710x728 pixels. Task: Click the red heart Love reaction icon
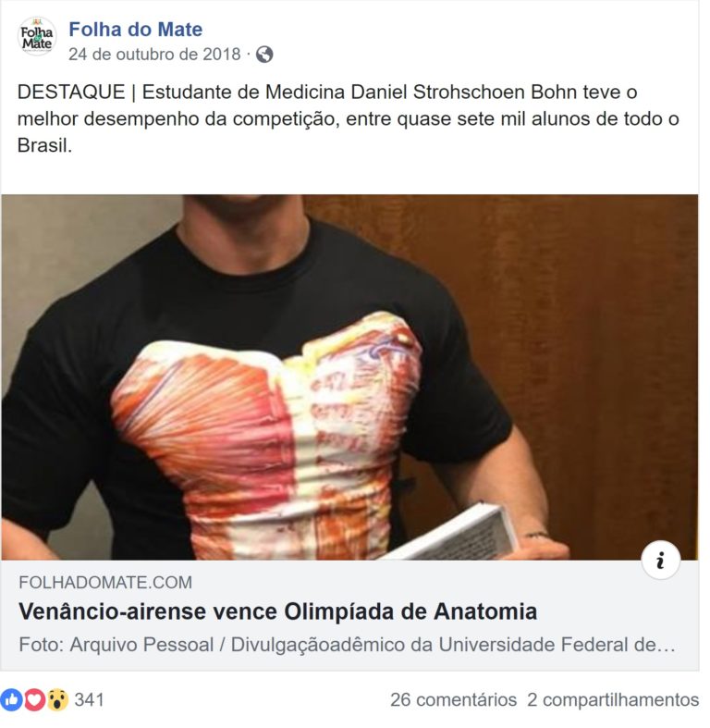34,699
